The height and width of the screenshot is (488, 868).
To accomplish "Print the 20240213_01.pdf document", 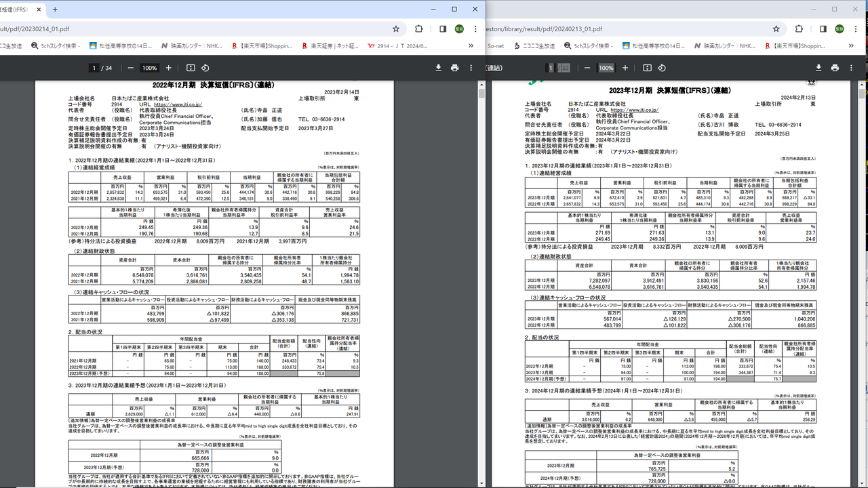I will click(x=835, y=68).
